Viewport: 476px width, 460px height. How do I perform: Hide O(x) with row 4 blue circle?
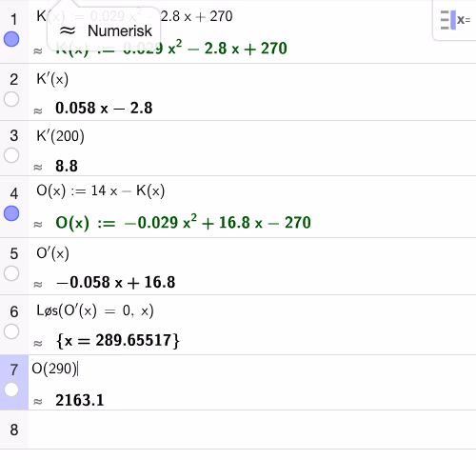coord(11,213)
